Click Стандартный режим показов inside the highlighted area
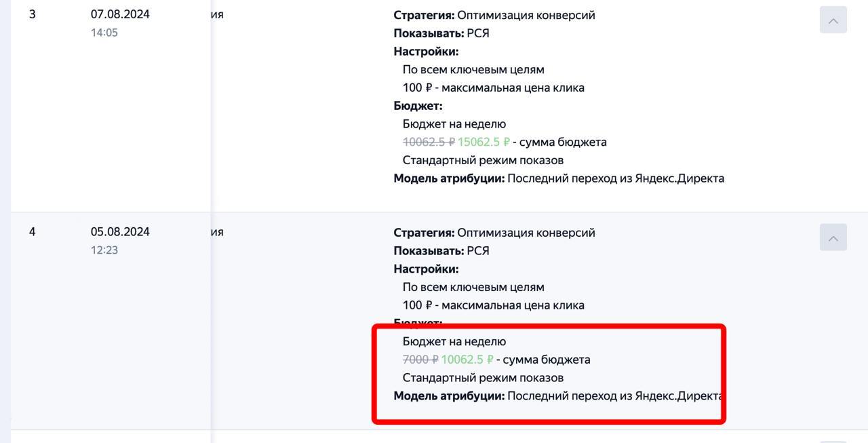The image size is (868, 443). 484,377
